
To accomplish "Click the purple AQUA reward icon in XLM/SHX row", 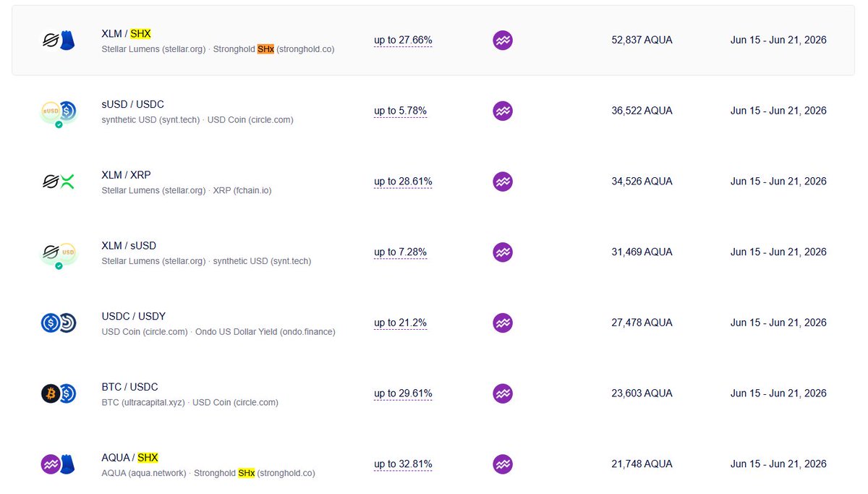I will (x=503, y=41).
